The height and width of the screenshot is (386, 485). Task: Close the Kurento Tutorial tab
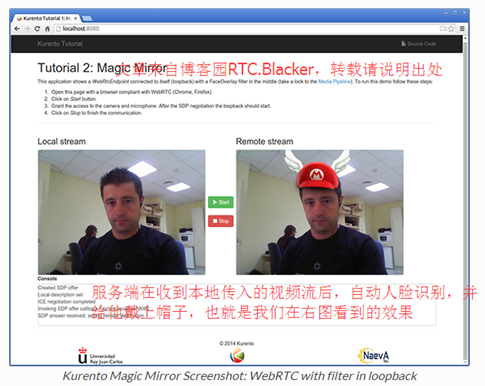[x=76, y=18]
